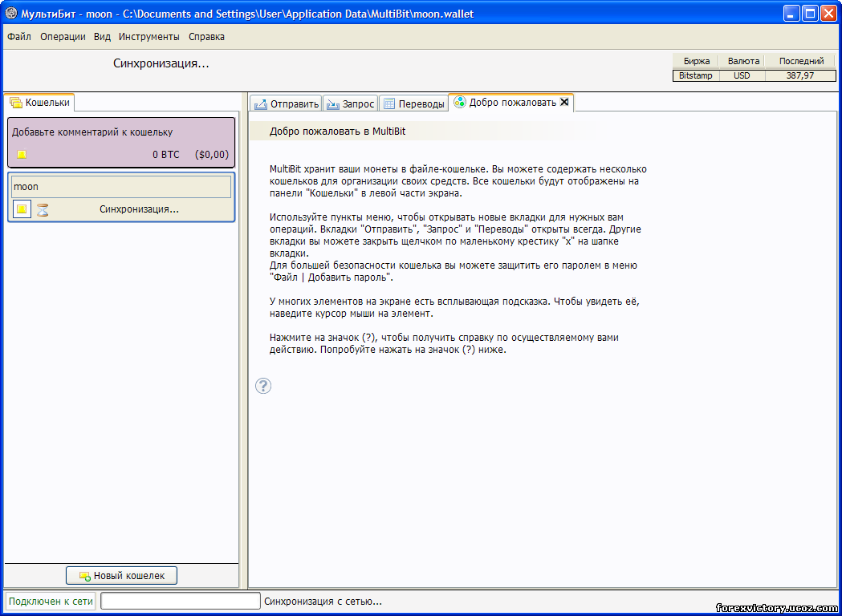Switch to the Запрос tab
842x616 pixels.
click(351, 103)
